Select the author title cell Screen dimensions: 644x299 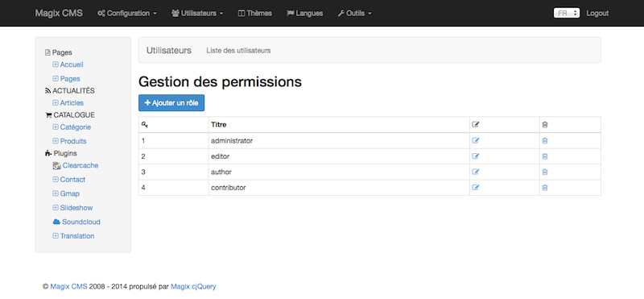tap(339, 172)
